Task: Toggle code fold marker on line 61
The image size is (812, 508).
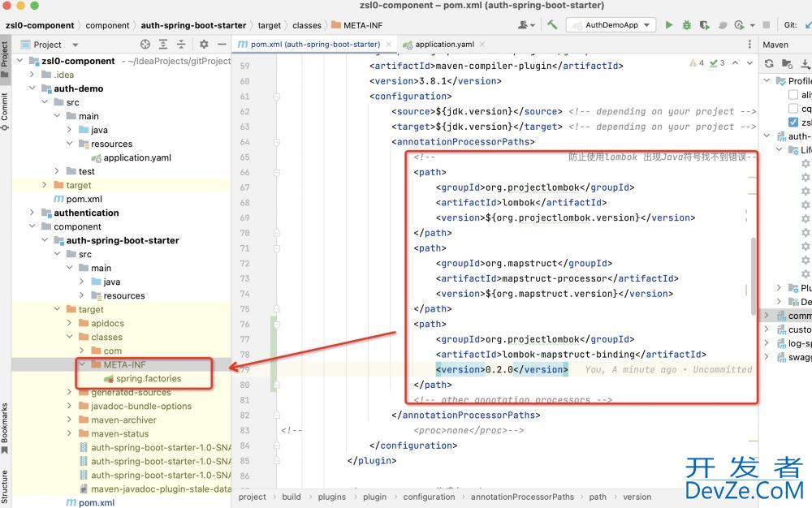Action: pyautogui.click(x=277, y=97)
